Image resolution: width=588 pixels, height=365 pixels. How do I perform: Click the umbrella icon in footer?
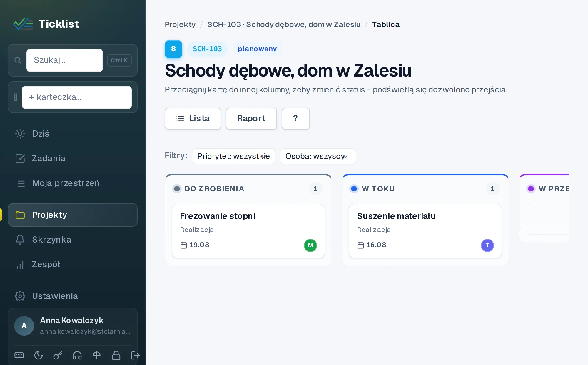[97, 355]
